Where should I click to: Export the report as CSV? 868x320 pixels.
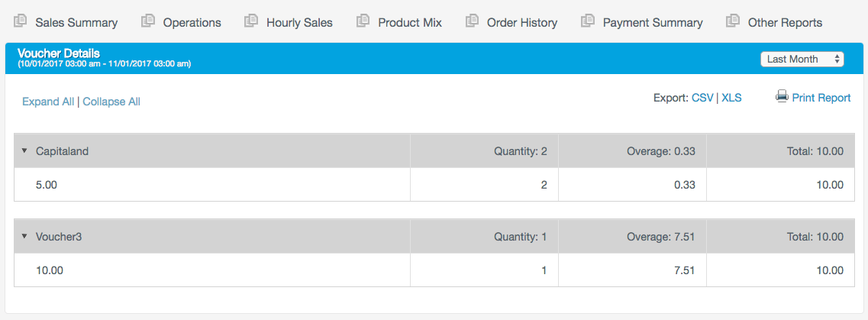702,98
